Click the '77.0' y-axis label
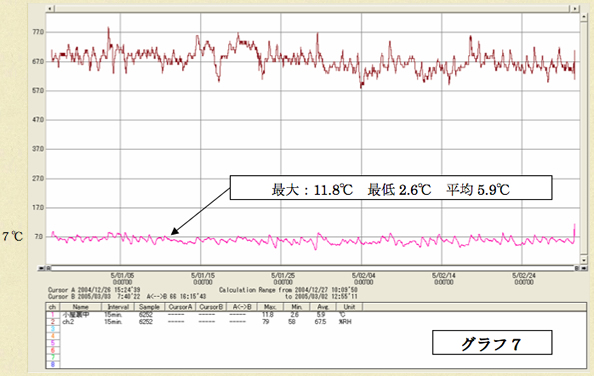Viewport: 594px width, 376px height. coord(38,32)
